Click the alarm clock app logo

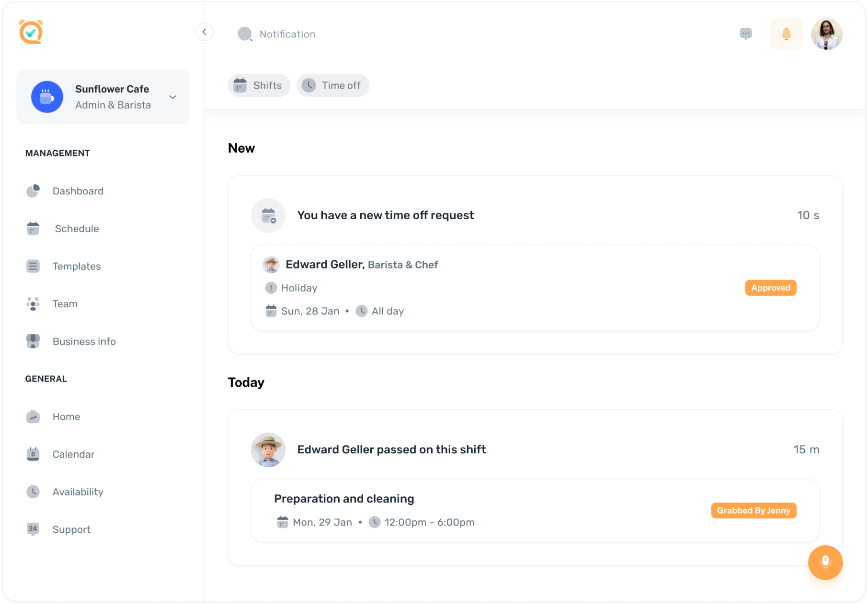tap(31, 32)
